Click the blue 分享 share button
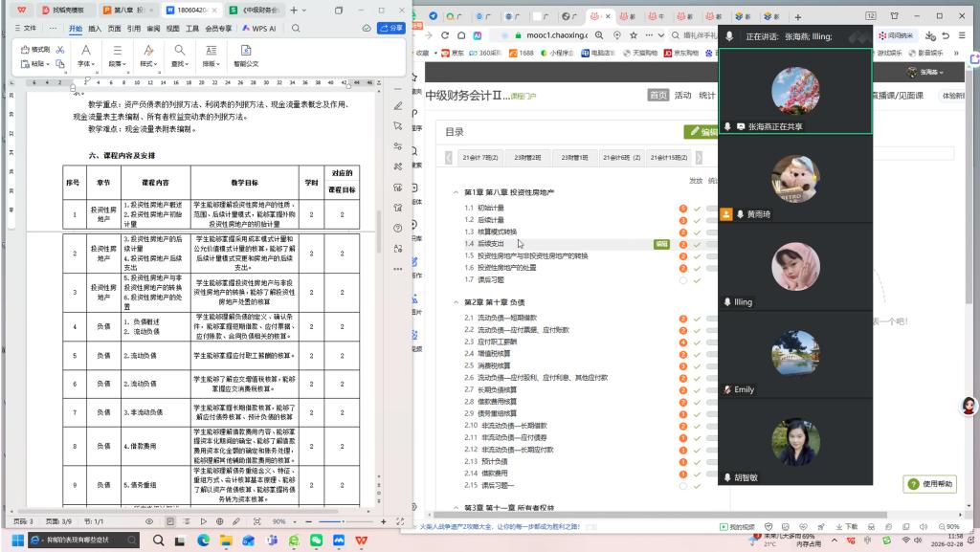Viewport: 980px width, 552px height. [x=391, y=29]
